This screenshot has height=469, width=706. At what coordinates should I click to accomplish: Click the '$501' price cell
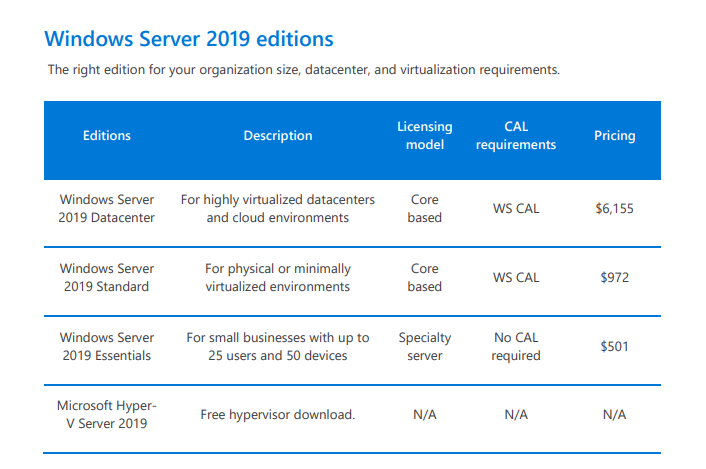click(x=615, y=346)
